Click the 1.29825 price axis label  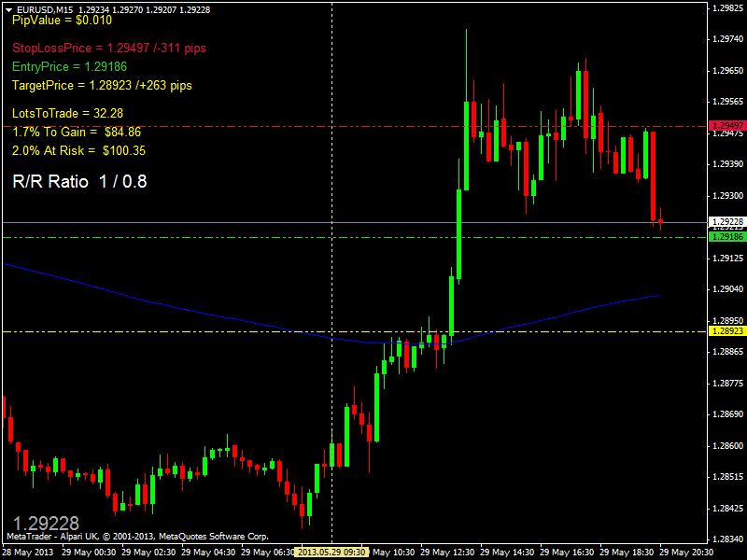point(727,7)
